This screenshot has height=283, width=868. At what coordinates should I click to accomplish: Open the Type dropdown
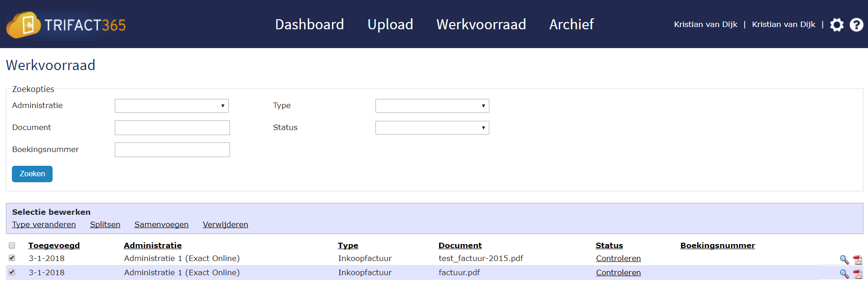432,105
